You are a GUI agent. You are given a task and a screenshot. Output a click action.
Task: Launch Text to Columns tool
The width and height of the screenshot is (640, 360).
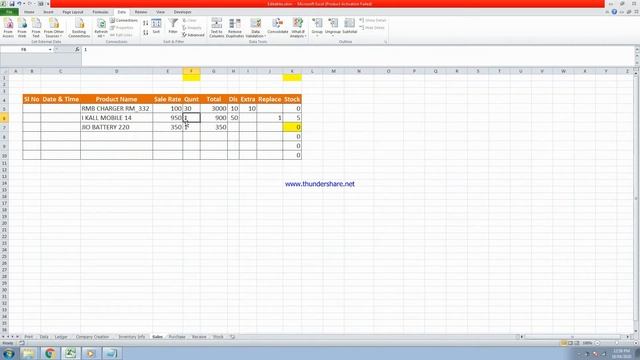(x=217, y=28)
